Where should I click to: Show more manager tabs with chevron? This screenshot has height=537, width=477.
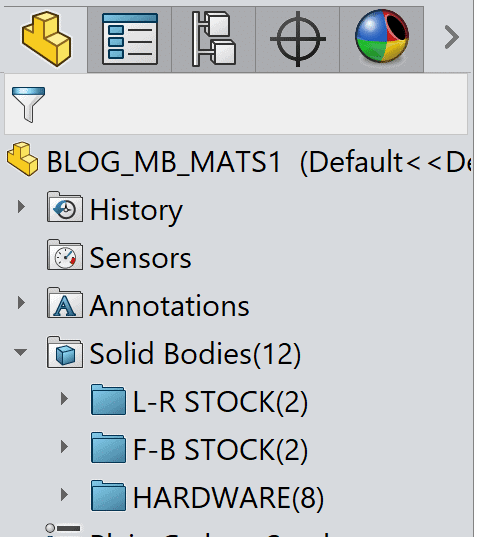pyautogui.click(x=452, y=37)
